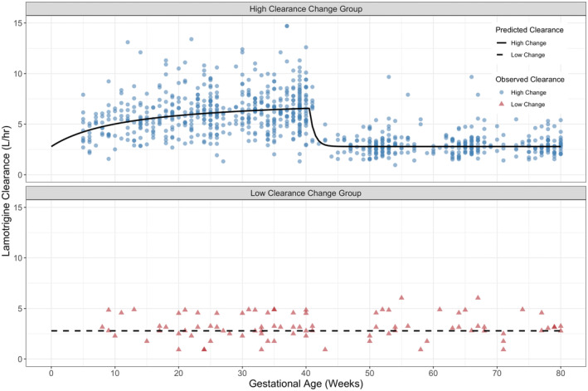Click the x-axis tick label 40
The height and width of the screenshot is (391, 588).
click(306, 369)
